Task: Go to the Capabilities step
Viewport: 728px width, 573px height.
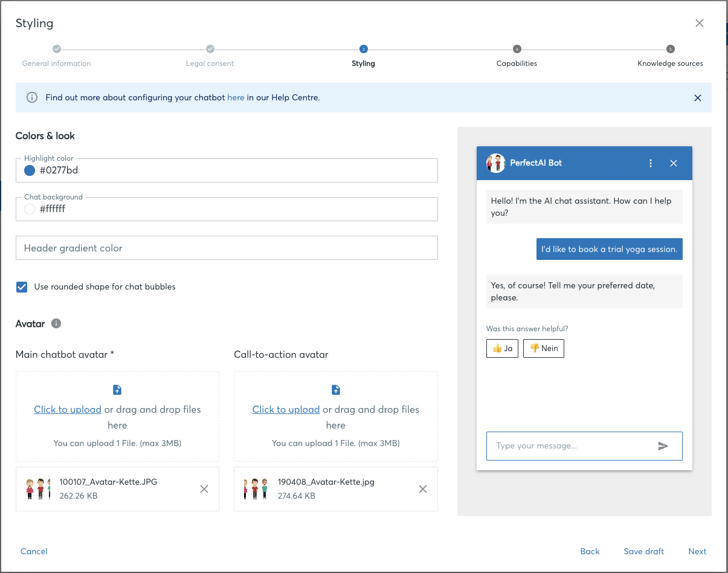Action: (x=517, y=63)
